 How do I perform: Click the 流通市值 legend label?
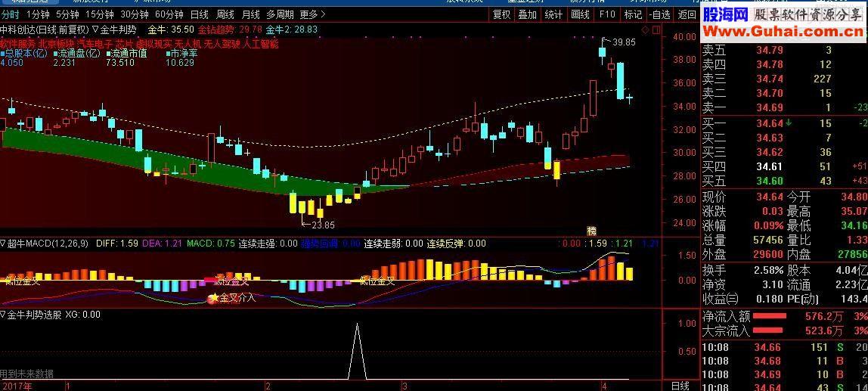pyautogui.click(x=126, y=54)
